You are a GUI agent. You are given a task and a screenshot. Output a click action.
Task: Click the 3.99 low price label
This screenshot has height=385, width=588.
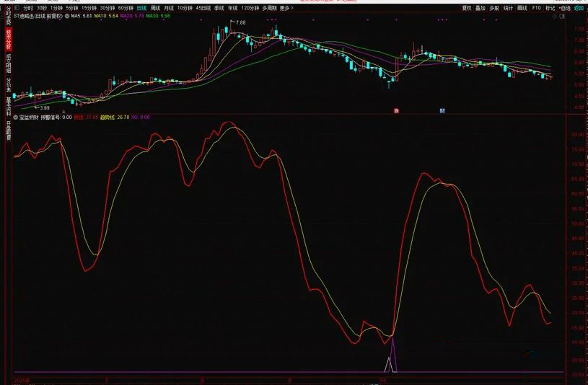click(45, 108)
